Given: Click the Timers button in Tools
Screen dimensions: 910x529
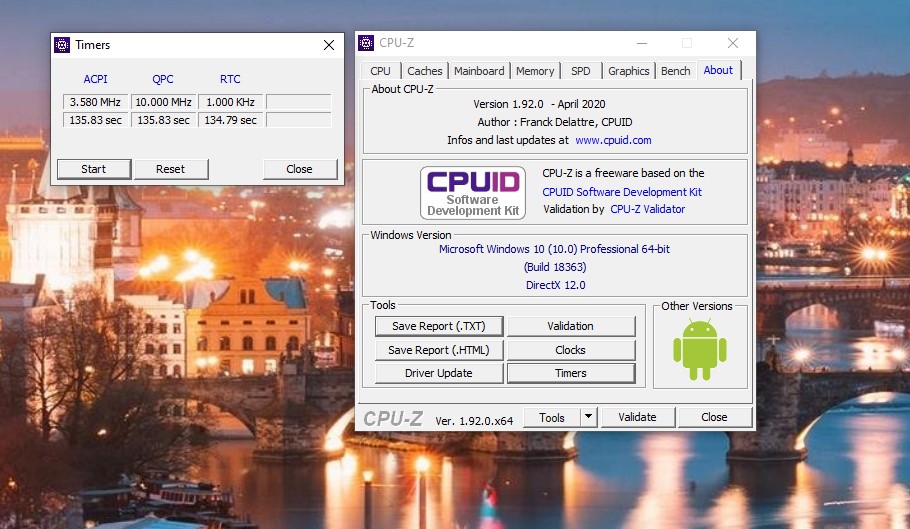Looking at the screenshot, I should point(570,373).
